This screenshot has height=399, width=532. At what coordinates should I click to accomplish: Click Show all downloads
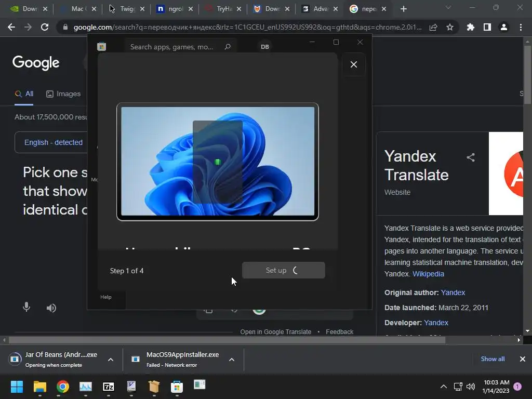point(493,359)
